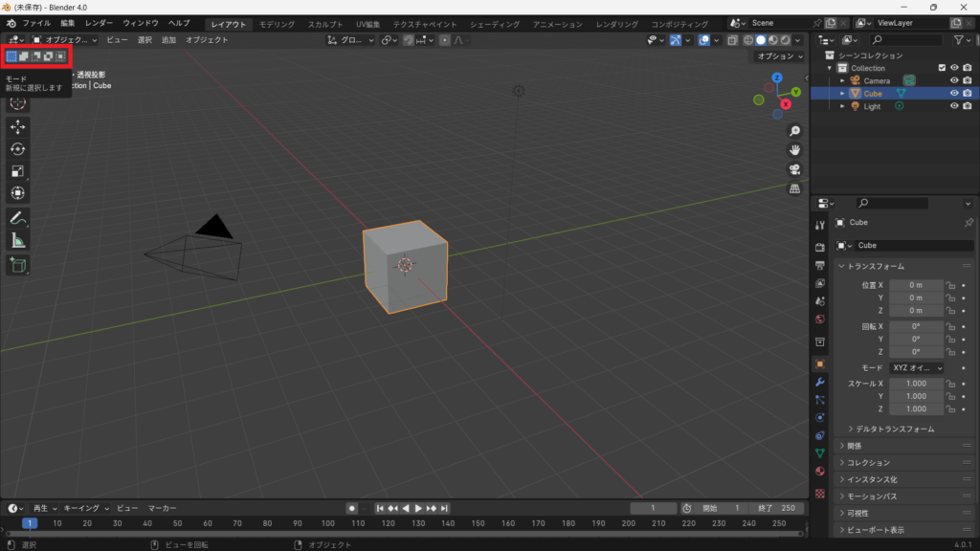The height and width of the screenshot is (551, 980).
Task: Click the timeline scrollbar track
Action: pyautogui.click(x=404, y=534)
